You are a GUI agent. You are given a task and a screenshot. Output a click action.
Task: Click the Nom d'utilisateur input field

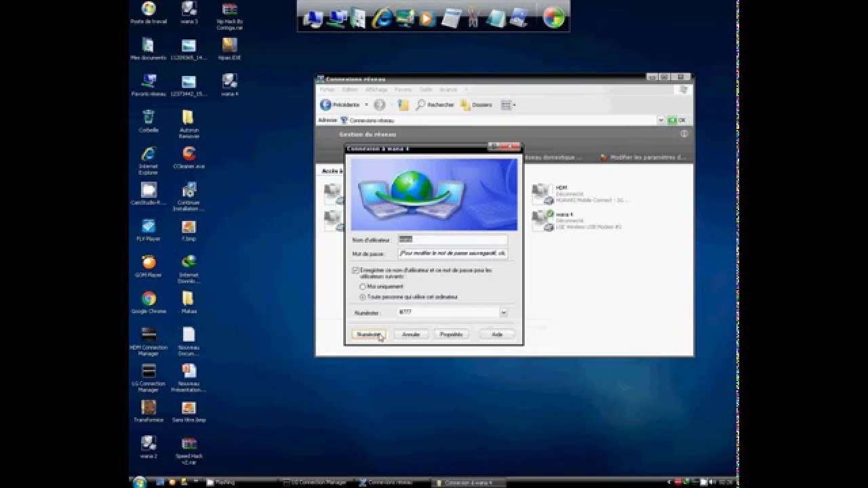tap(452, 239)
